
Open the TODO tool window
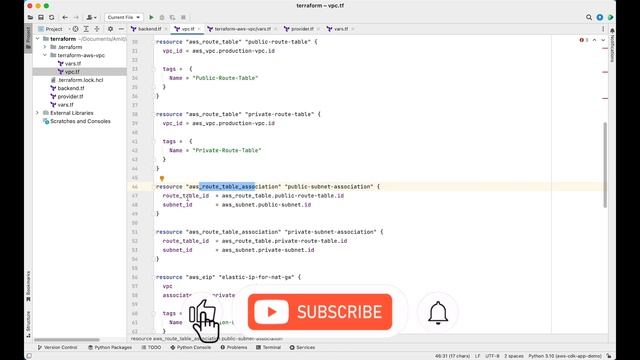click(151, 347)
